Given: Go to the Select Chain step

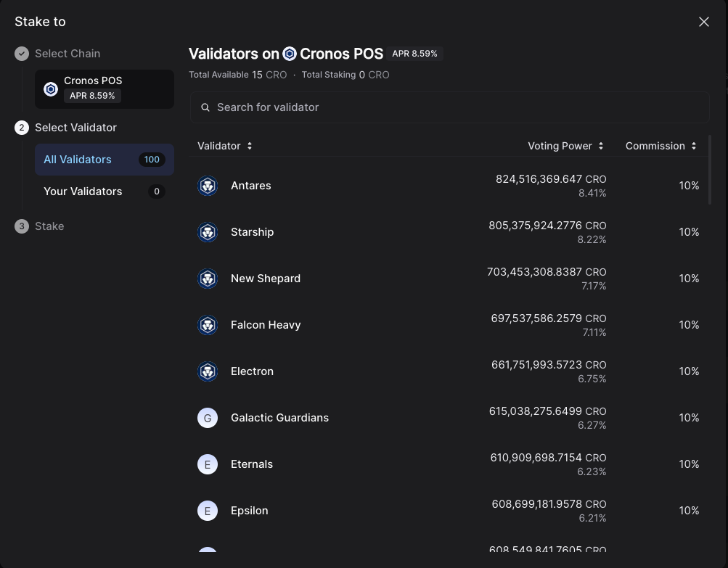Looking at the screenshot, I should [x=67, y=54].
